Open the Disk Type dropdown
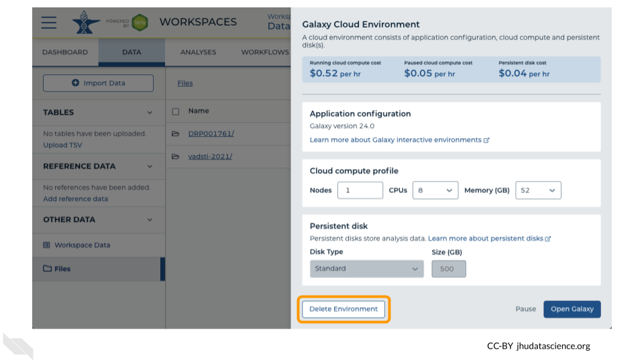Viewport: 644px width, 362px height. (367, 269)
